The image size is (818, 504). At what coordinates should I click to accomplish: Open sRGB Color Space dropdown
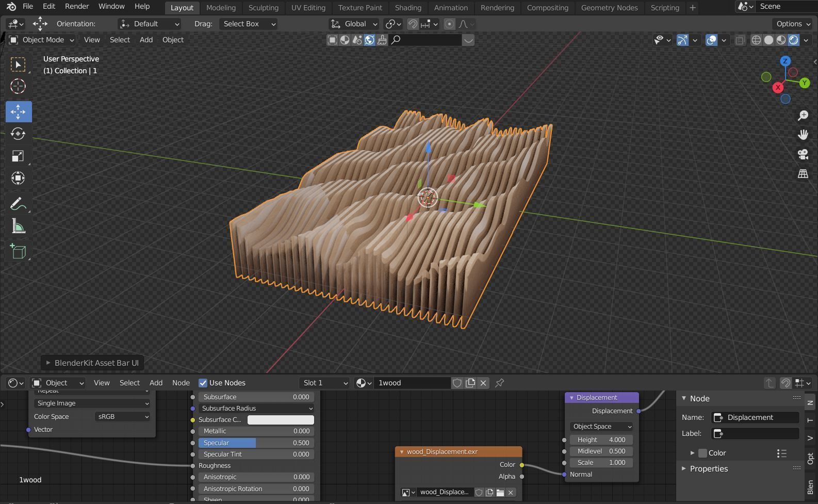[x=123, y=417]
